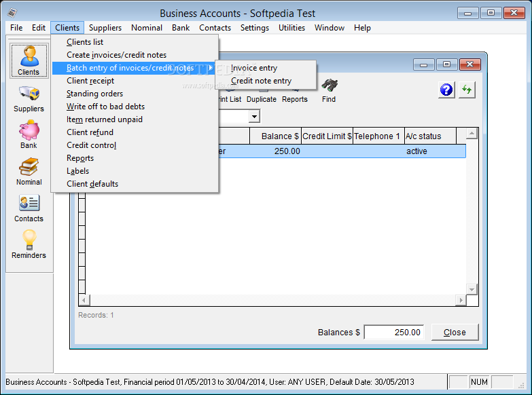Close the inner clients window

coord(470,64)
